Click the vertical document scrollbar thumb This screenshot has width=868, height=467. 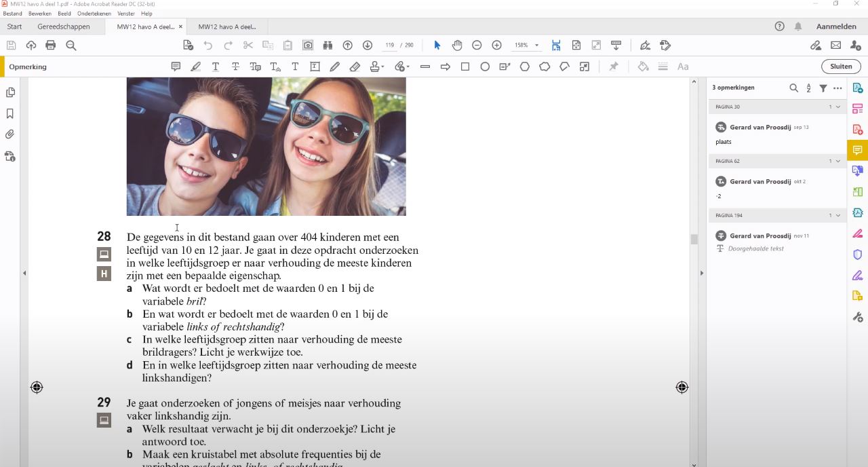tap(694, 239)
